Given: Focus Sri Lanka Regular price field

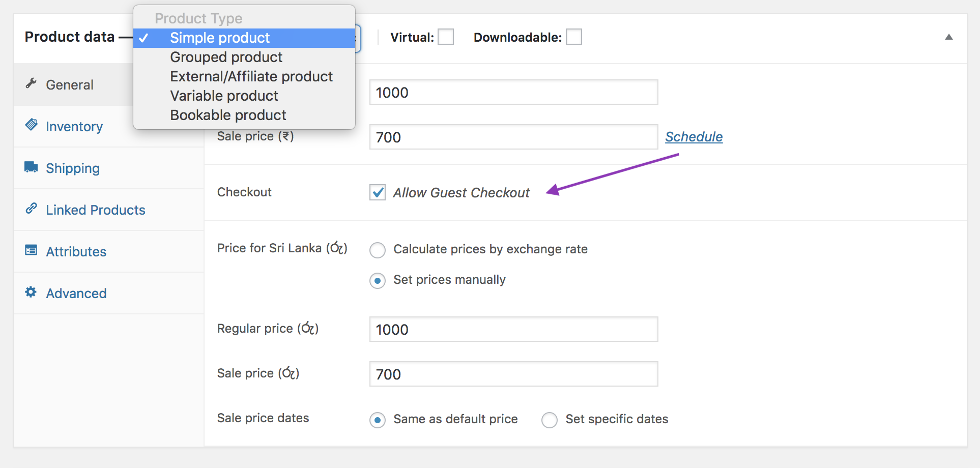Looking at the screenshot, I should click(x=514, y=329).
